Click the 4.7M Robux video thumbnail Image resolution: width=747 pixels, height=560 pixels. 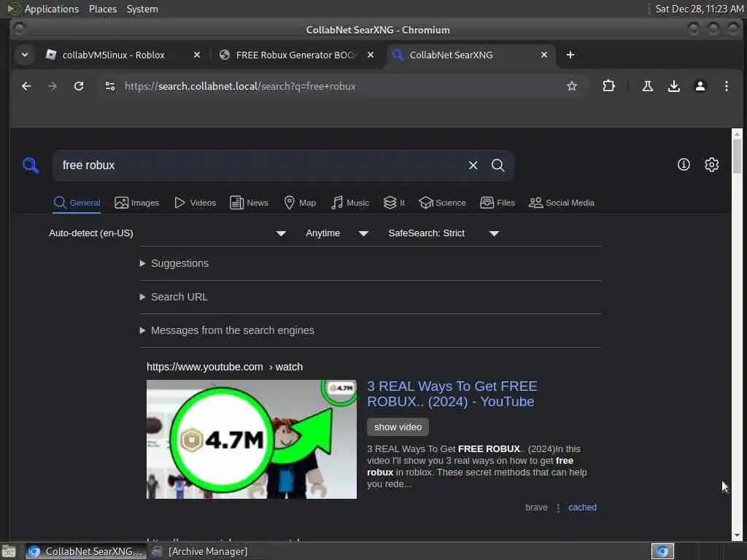(x=252, y=439)
